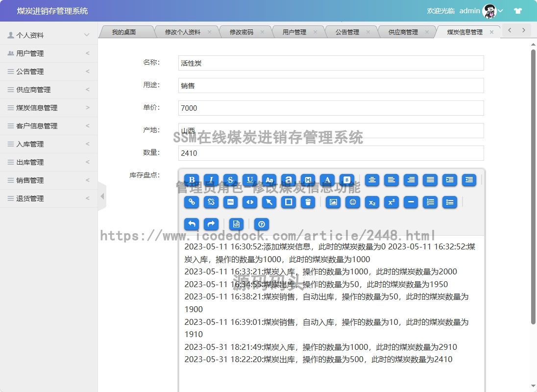Image resolution: width=537 pixels, height=392 pixels.
Task: Increase indent in the editor
Action: click(x=450, y=180)
